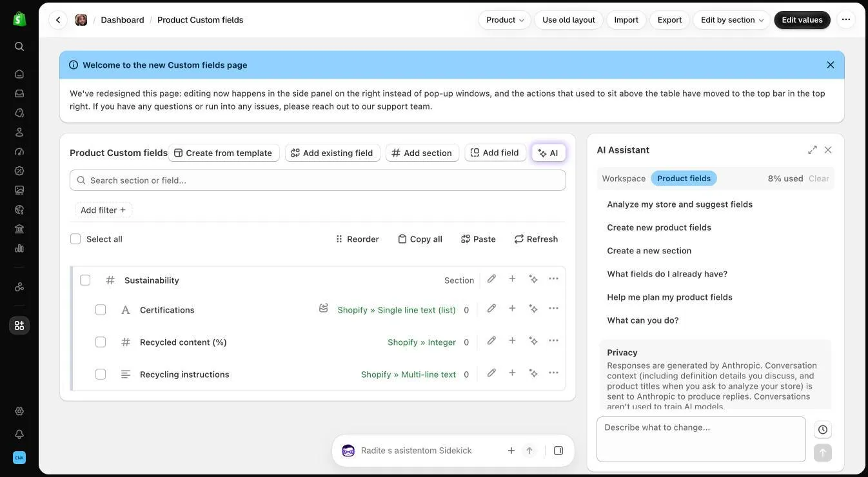868x477 pixels.
Task: Open the Product dropdown in top bar
Action: click(505, 20)
